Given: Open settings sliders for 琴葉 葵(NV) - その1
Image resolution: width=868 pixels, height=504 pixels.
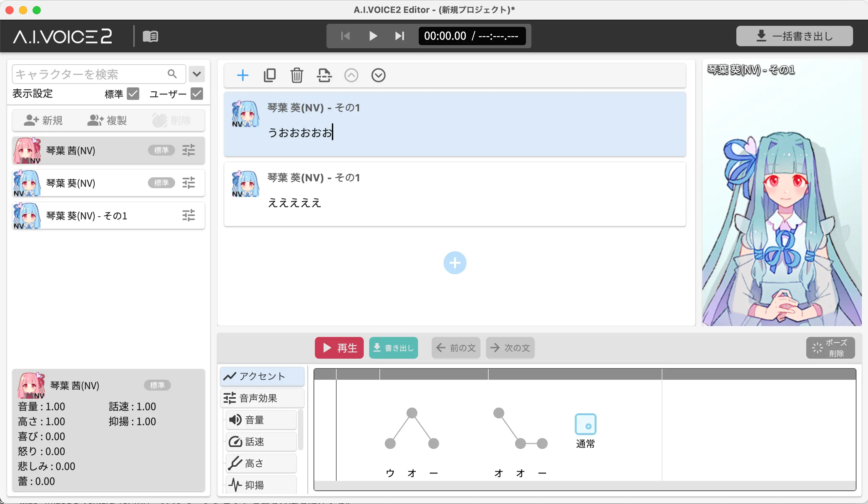Looking at the screenshot, I should pyautogui.click(x=188, y=215).
